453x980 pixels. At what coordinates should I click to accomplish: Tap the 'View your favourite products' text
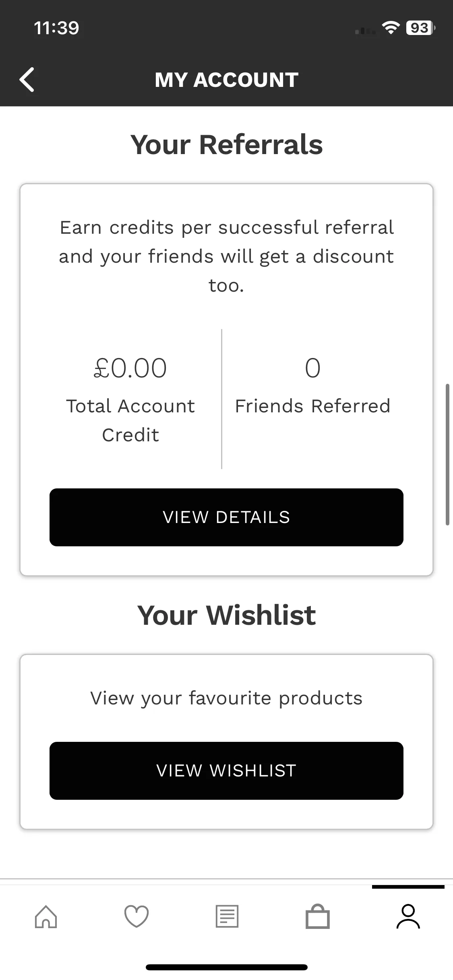click(x=226, y=698)
